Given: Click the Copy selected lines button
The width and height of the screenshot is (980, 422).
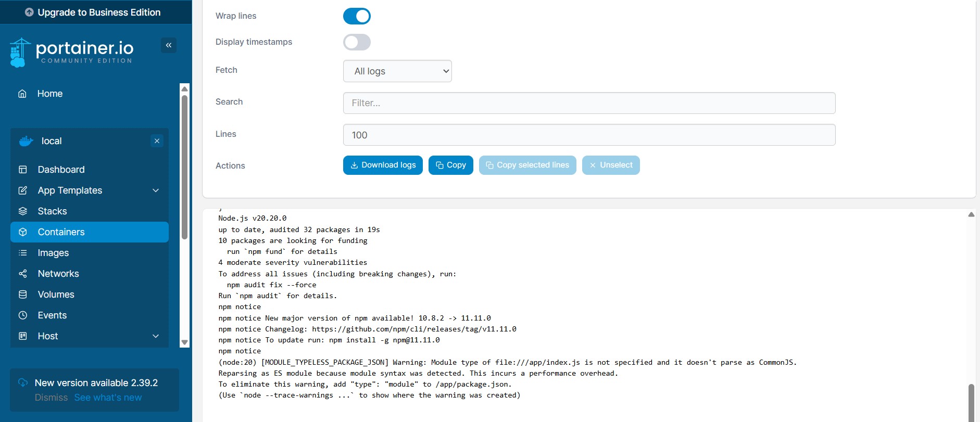Looking at the screenshot, I should pos(527,165).
